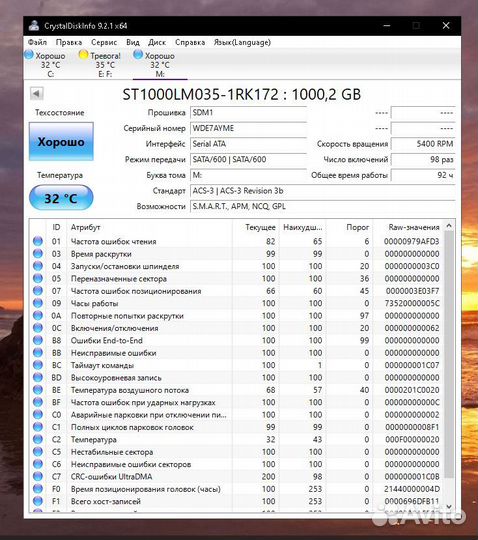Click the transfer mode field SATA/600 | SATA/600

click(x=248, y=159)
